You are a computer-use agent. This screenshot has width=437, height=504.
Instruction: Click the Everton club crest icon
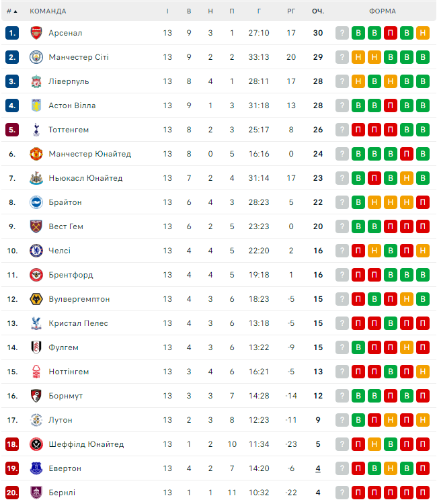(x=36, y=468)
